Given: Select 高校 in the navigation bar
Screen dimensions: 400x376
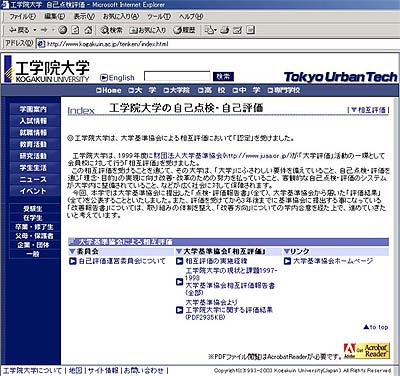Looking at the screenshot, I should click(x=212, y=90).
